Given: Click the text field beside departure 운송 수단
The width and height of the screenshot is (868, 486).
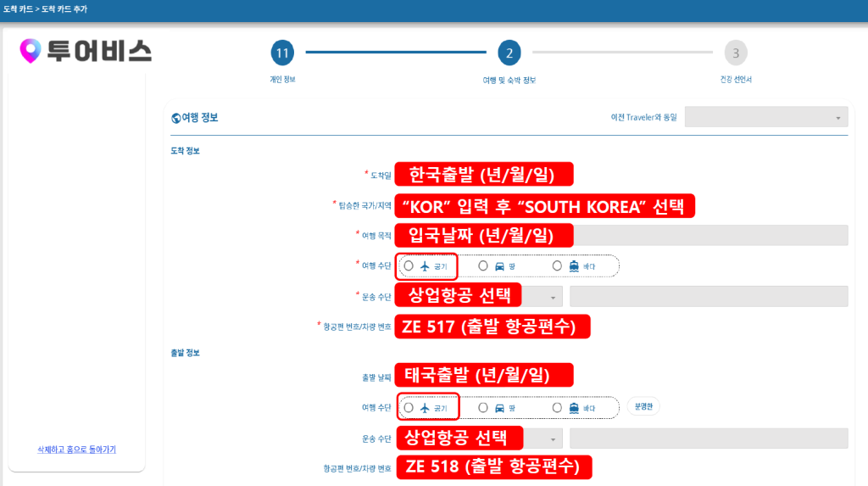Looking at the screenshot, I should (x=709, y=439).
